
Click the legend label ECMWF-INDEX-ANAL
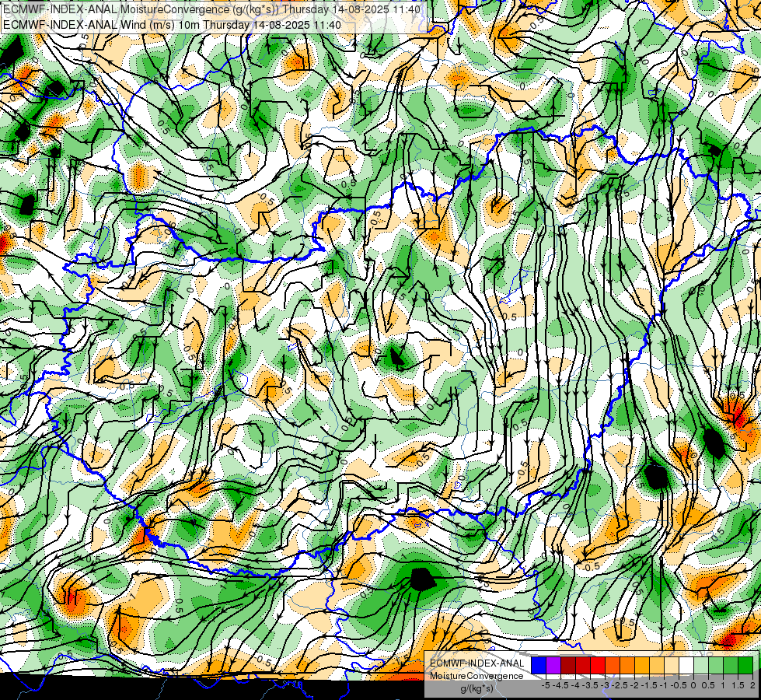point(477,663)
